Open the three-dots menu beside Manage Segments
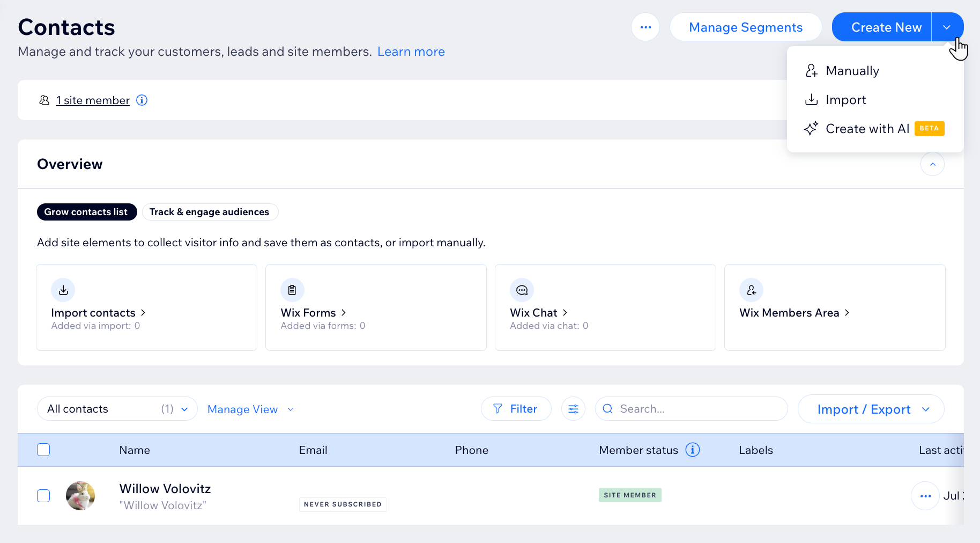The height and width of the screenshot is (543, 980). [x=645, y=27]
